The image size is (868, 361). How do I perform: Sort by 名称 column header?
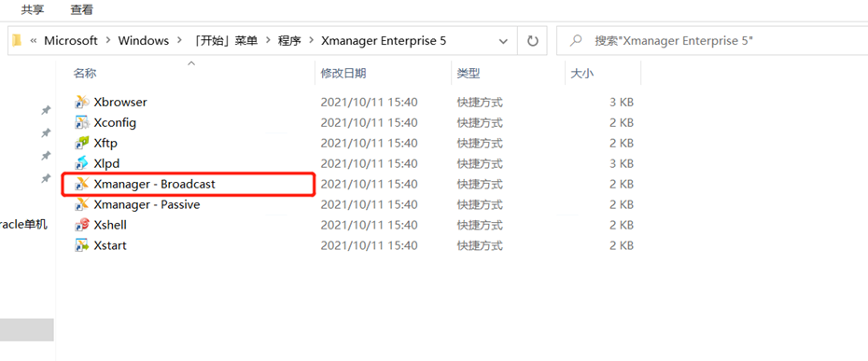[85, 73]
